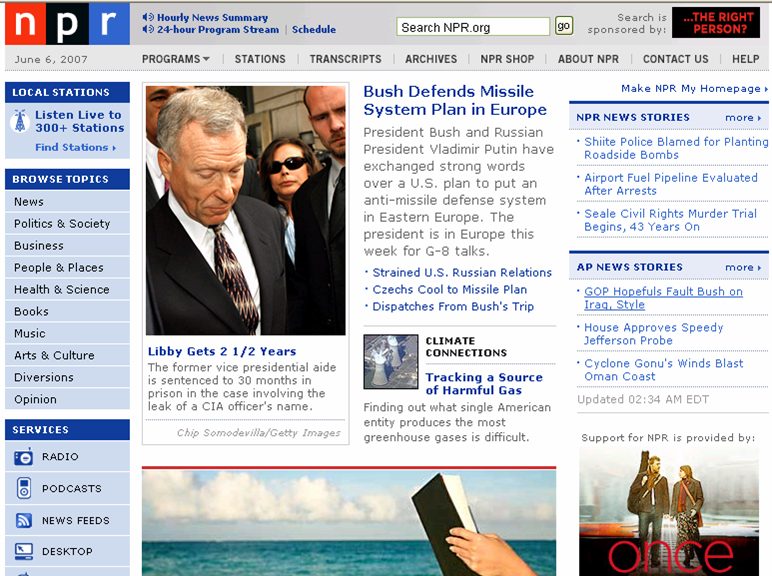The width and height of the screenshot is (772, 576).
Task: Open GOP Hopefuls Fault Bush on Iraq, Style
Action: click(663, 298)
